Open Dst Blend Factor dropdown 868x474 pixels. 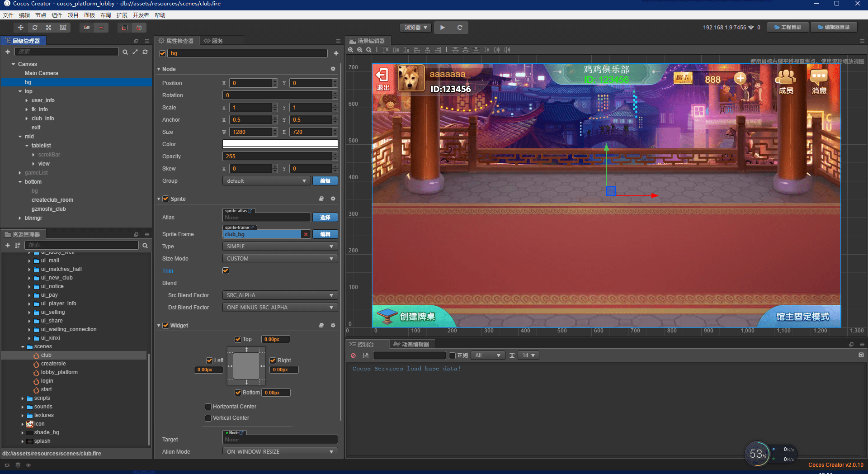(280, 308)
